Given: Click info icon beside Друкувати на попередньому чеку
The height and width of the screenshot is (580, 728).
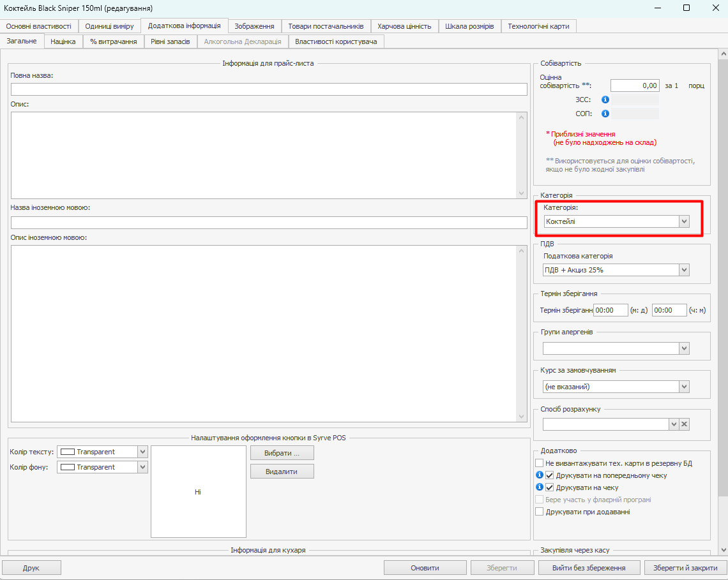Looking at the screenshot, I should point(539,475).
